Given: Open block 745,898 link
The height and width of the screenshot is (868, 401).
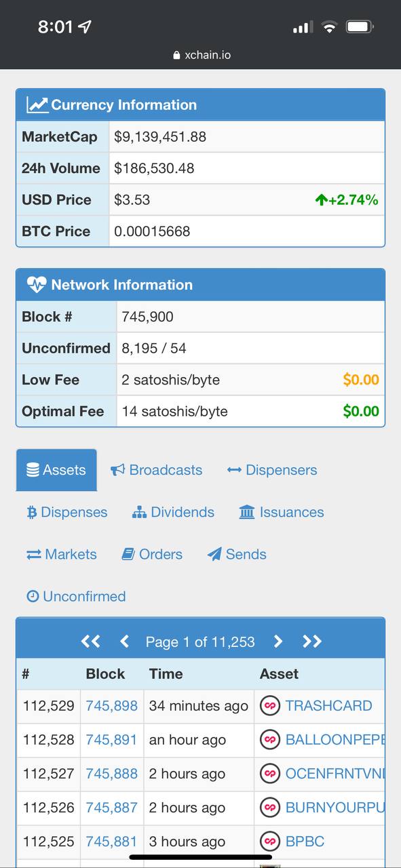Looking at the screenshot, I should coord(112,706).
